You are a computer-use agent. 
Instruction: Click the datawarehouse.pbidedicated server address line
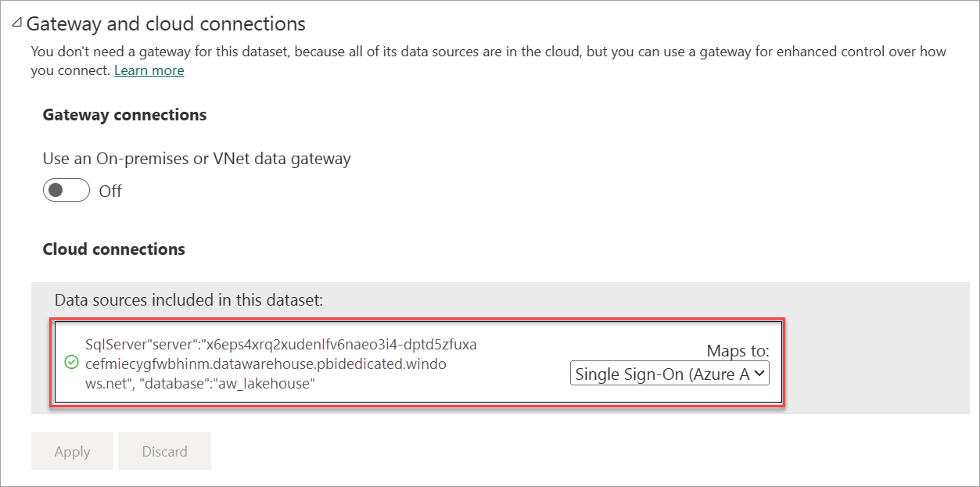click(x=266, y=363)
